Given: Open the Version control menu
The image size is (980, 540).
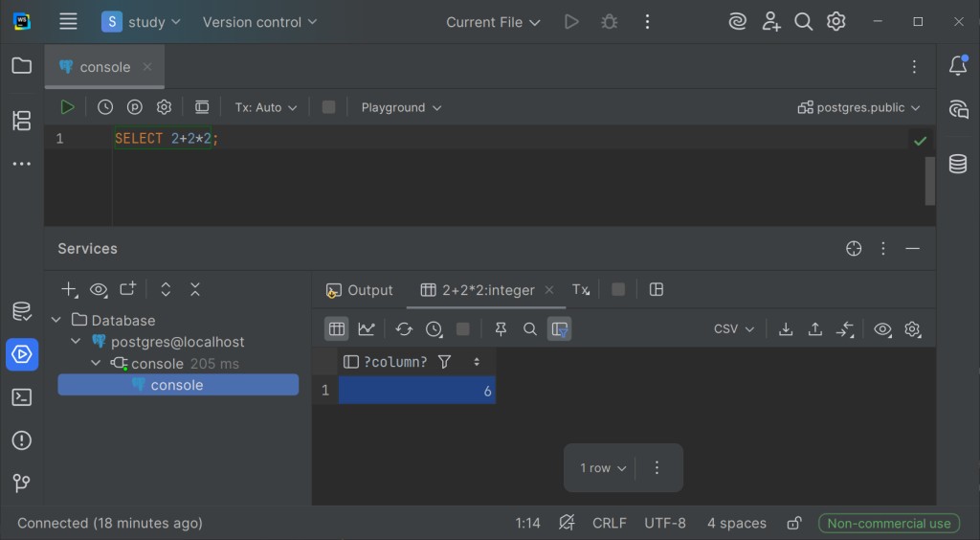Looking at the screenshot, I should point(259,22).
